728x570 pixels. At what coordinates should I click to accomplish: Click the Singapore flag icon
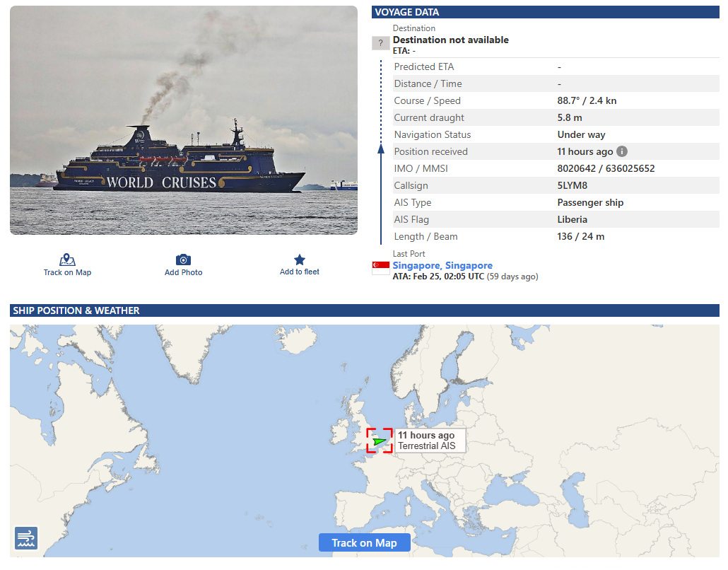(x=381, y=268)
